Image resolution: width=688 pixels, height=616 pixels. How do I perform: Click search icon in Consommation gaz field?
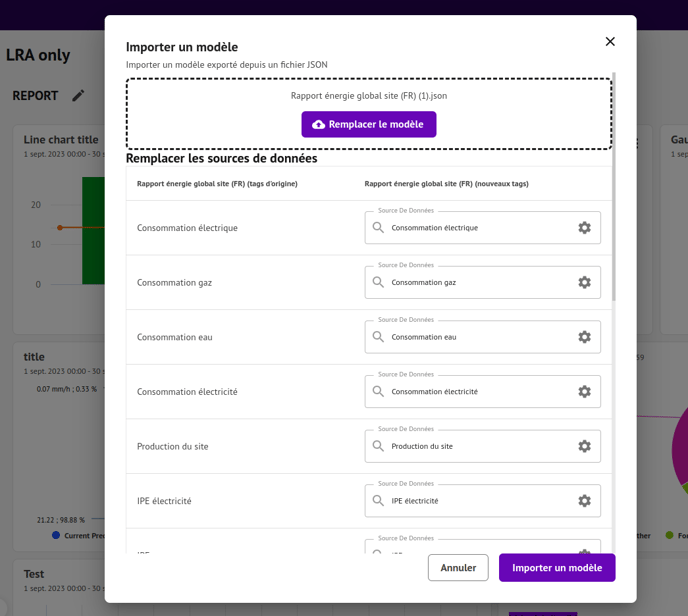point(378,283)
